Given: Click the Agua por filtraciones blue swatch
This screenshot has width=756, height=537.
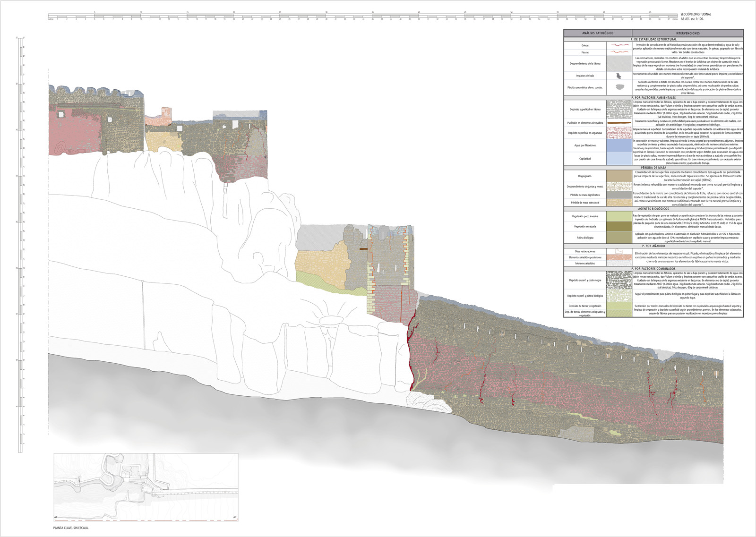Looking at the screenshot, I should 619,145.
